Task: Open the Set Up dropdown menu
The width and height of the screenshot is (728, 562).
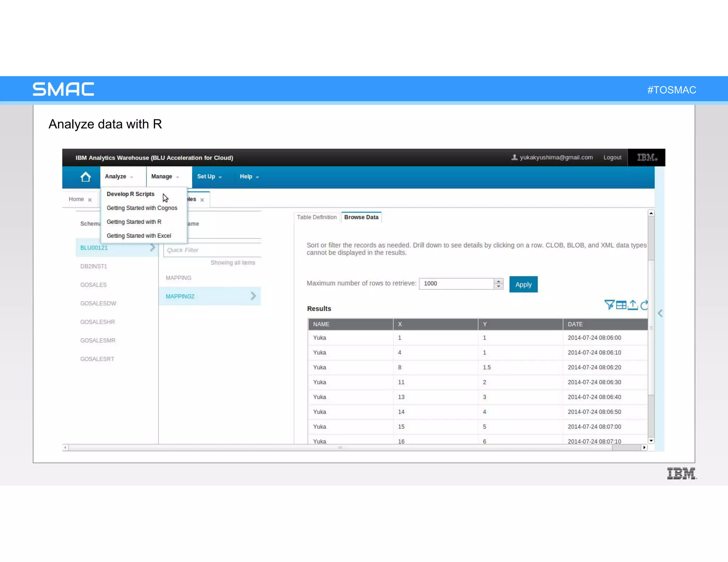Action: point(209,177)
